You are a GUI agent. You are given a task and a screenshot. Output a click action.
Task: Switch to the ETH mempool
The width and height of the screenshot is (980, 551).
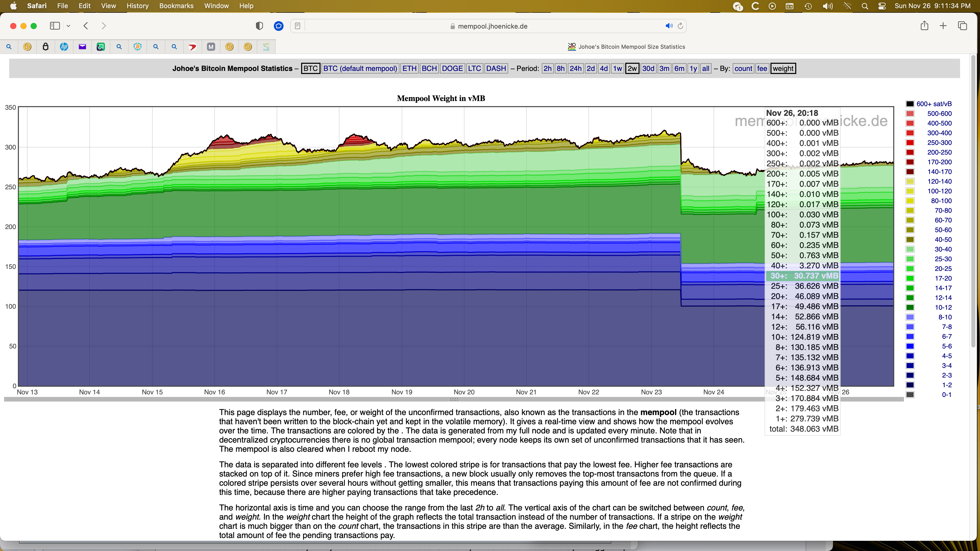(x=409, y=68)
